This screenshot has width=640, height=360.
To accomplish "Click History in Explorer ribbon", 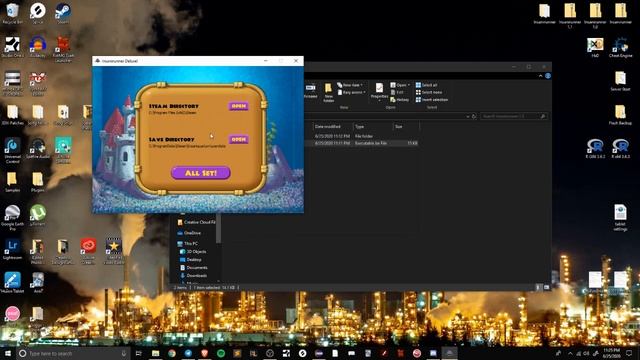I will point(400,100).
